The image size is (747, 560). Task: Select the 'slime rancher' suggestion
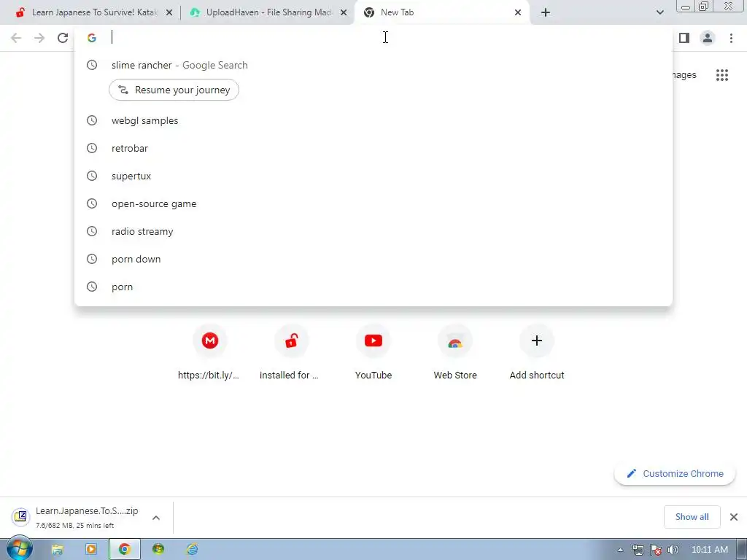(373, 65)
